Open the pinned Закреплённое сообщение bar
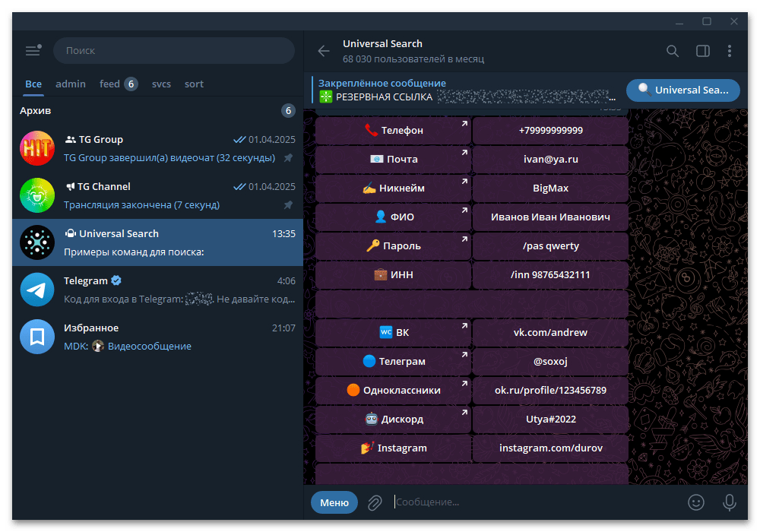The image size is (760, 532). [465, 90]
